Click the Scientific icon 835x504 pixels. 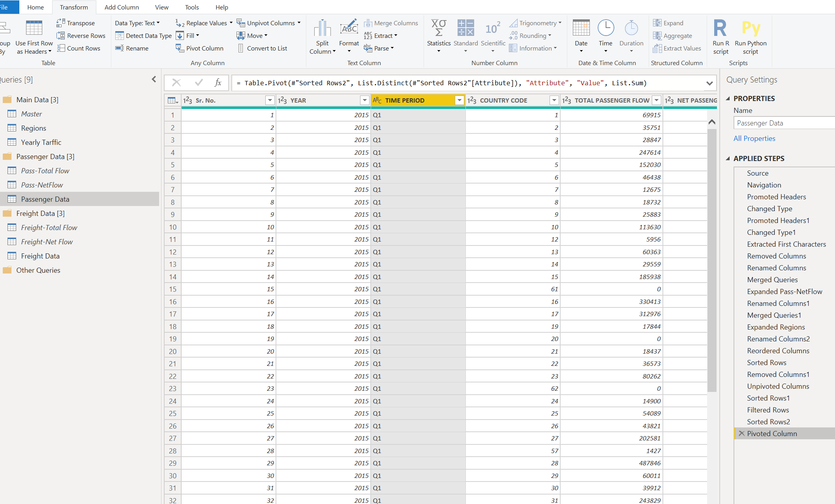point(493,28)
